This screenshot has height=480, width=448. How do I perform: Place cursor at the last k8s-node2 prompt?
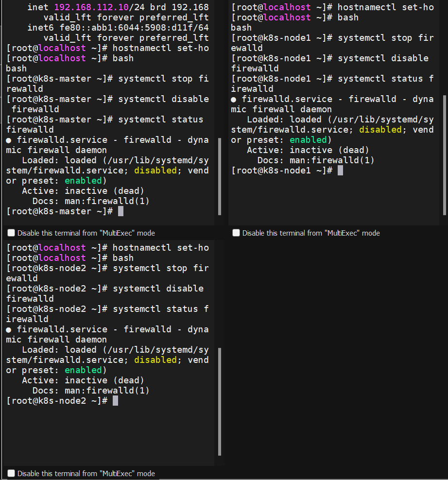point(116,401)
